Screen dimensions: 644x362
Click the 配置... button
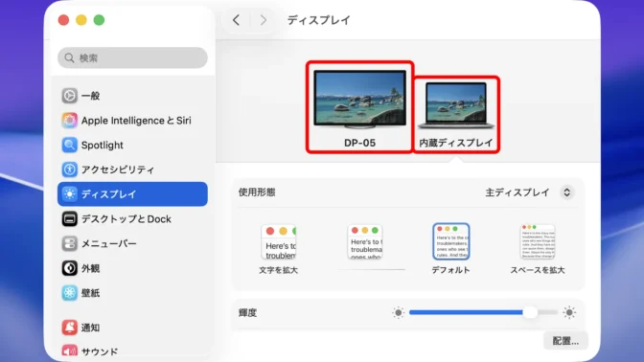[565, 341]
